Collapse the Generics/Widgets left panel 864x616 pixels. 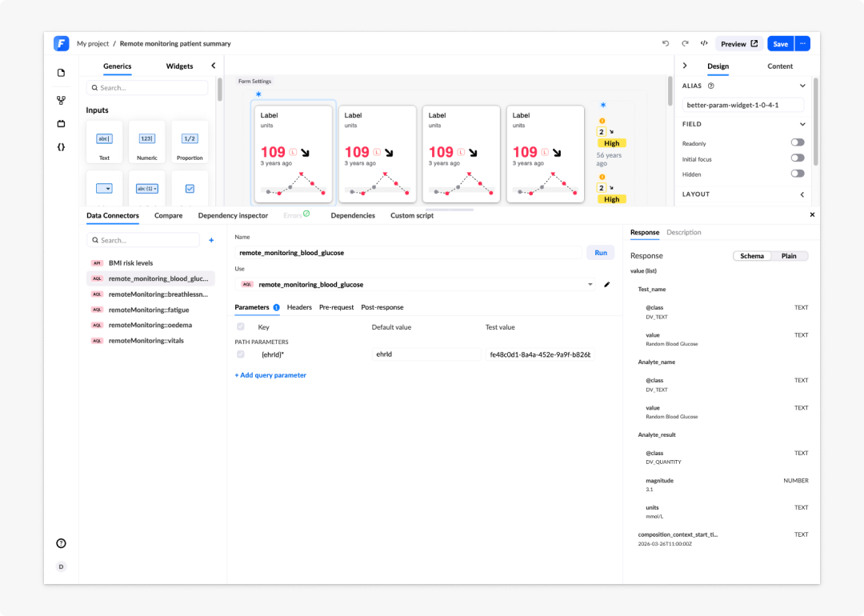pyautogui.click(x=214, y=66)
